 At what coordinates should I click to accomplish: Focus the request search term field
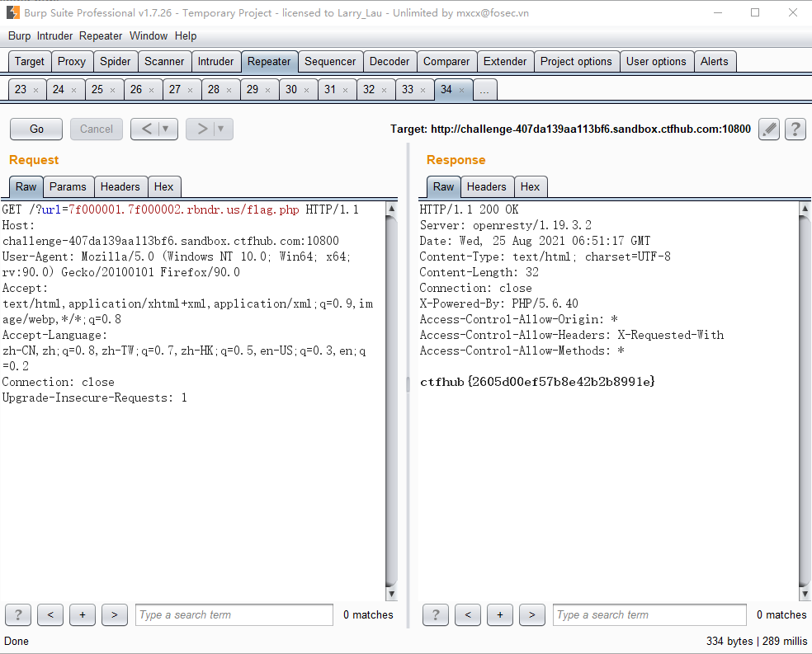234,614
